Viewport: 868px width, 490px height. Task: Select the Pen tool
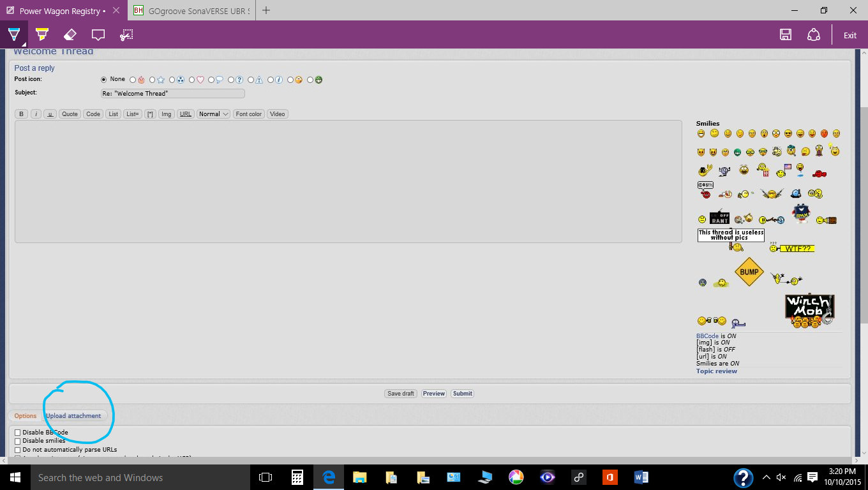click(x=14, y=34)
